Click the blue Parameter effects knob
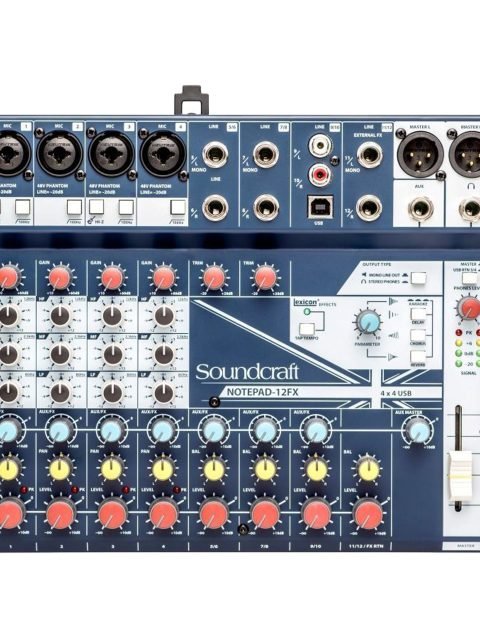Viewport: 480px width, 638px height. [369, 321]
